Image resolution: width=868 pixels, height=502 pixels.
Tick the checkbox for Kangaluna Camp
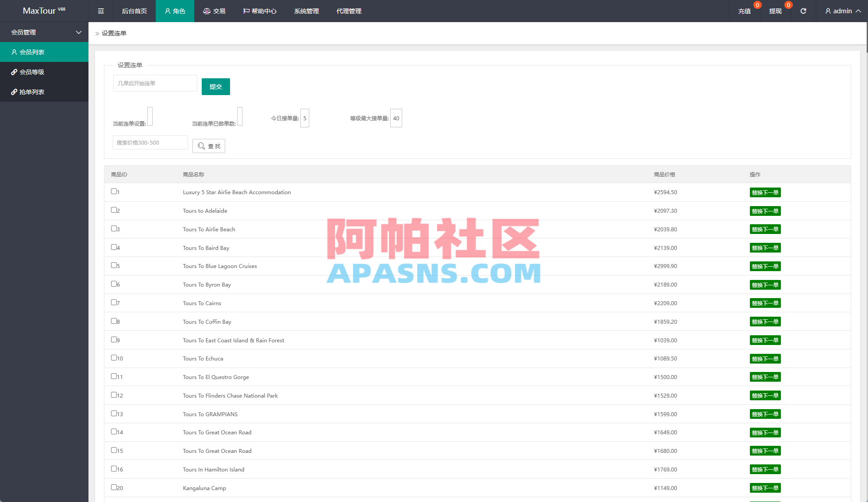113,487
